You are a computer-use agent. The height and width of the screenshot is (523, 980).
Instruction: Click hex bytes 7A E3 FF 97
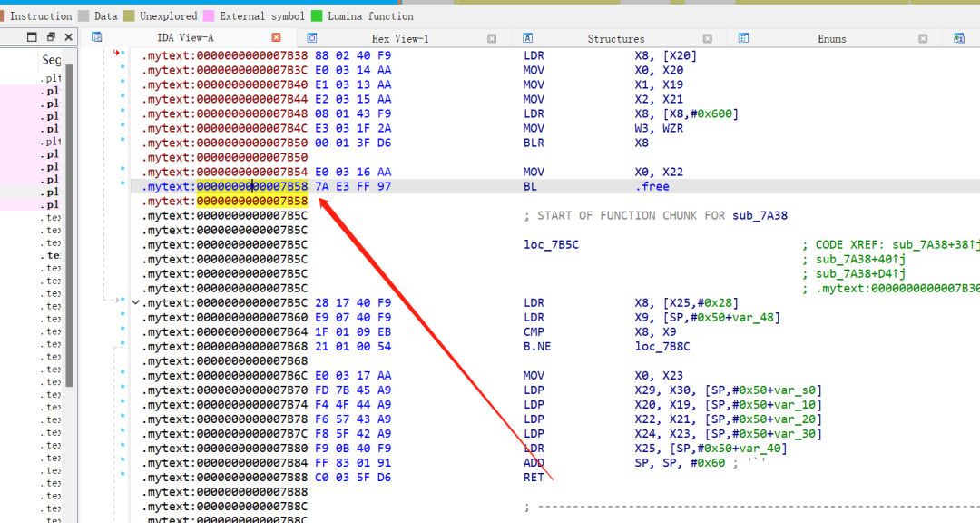pos(353,186)
